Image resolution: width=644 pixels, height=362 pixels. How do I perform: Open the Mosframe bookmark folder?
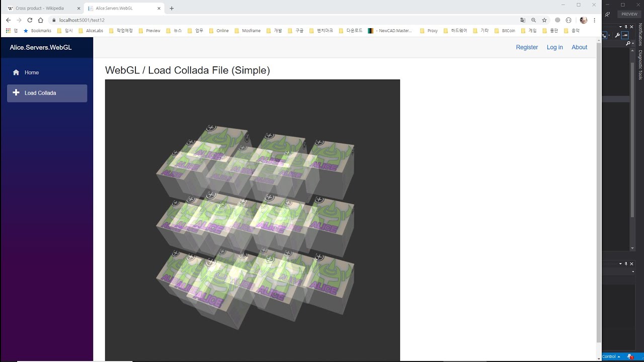click(248, 31)
